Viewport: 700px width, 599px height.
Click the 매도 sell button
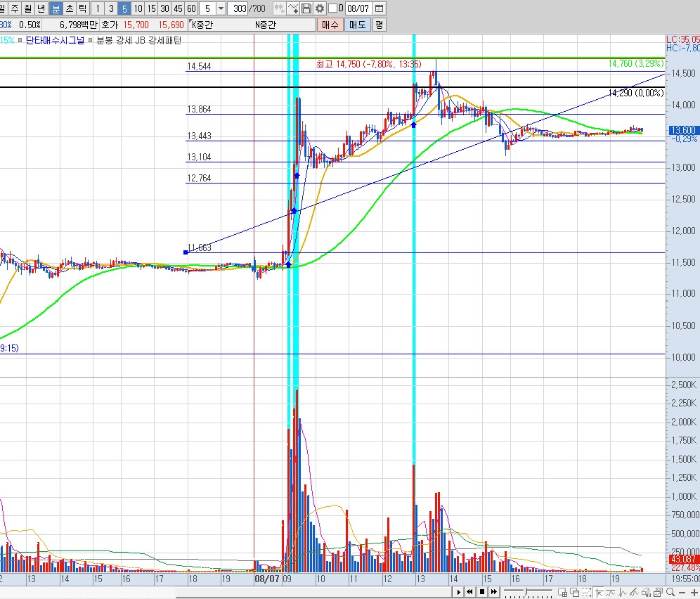(x=358, y=25)
